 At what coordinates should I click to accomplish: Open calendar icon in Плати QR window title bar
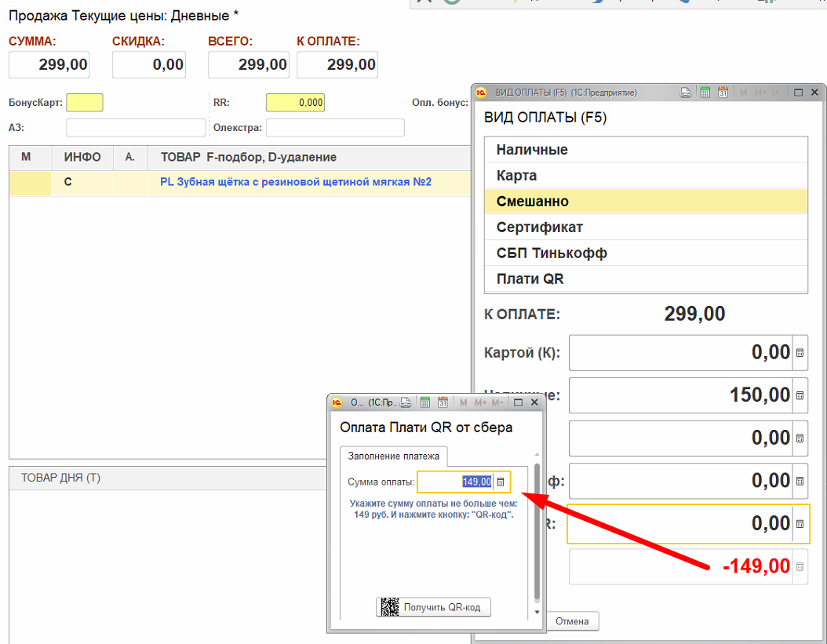[443, 402]
